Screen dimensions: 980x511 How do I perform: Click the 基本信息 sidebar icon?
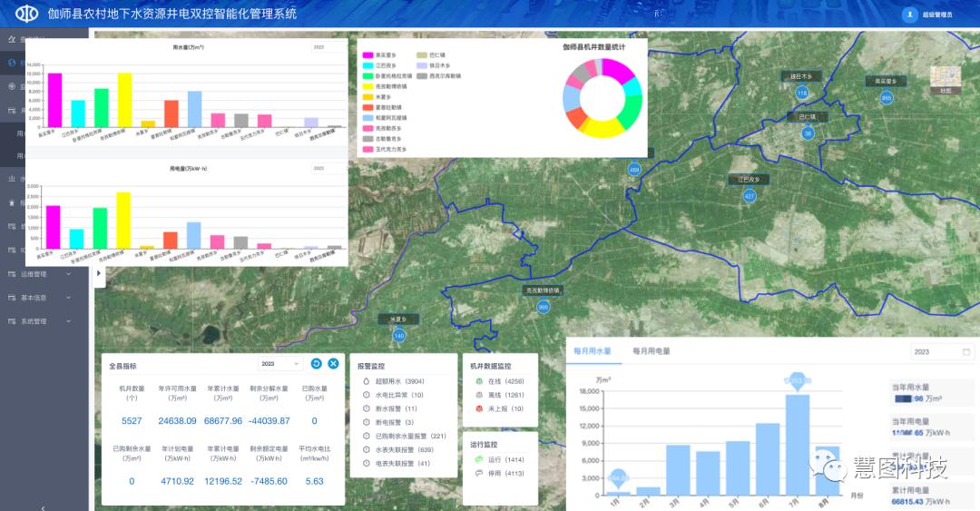point(12,298)
